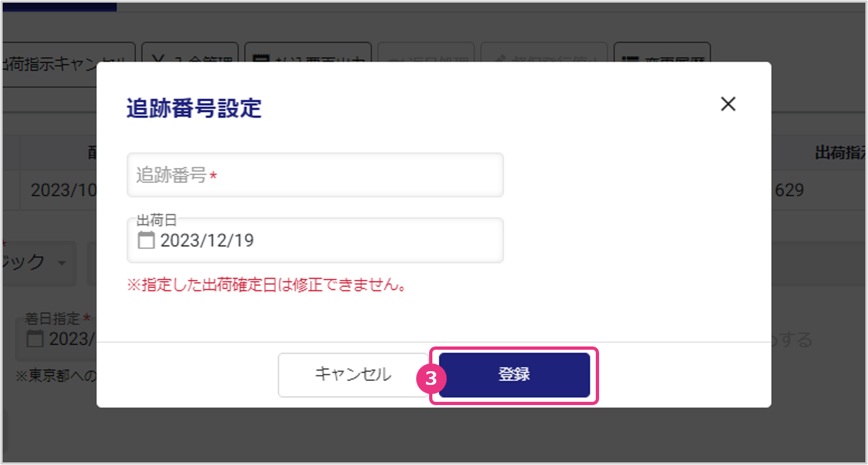Click the red 出荷確定日 warning text
Screen dimensions: 868x465
(266, 285)
